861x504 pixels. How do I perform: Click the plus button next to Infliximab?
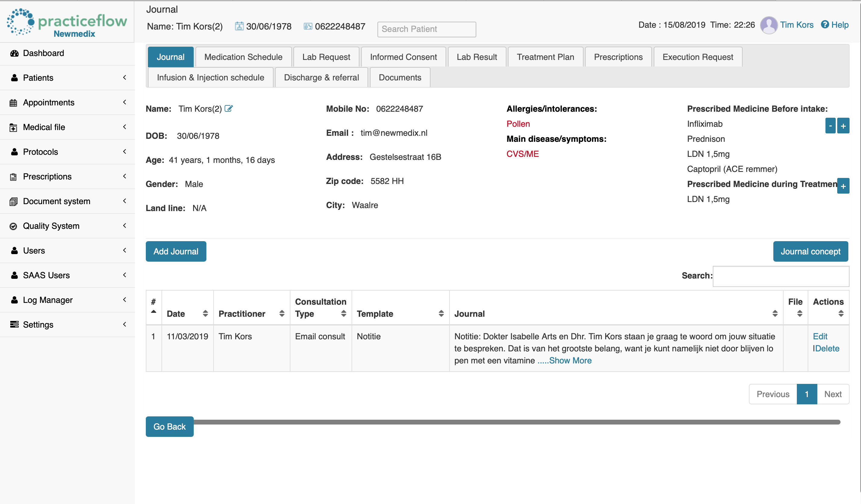[844, 126]
